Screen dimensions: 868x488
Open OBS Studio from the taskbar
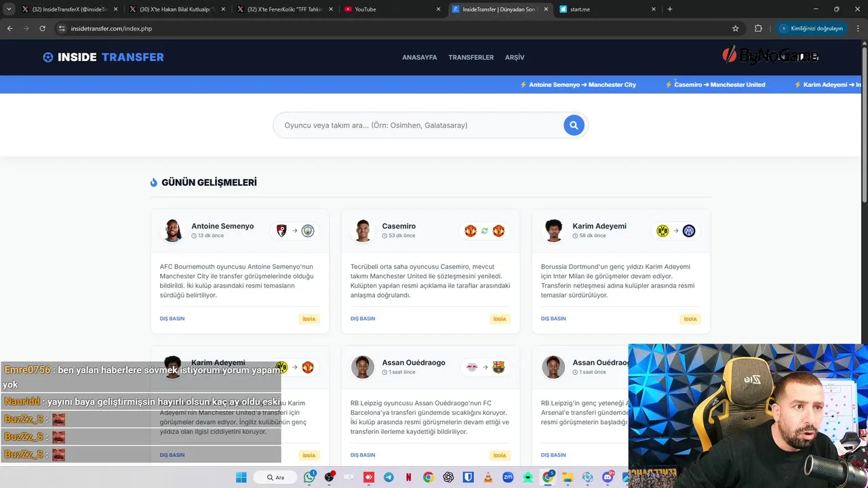(330, 477)
